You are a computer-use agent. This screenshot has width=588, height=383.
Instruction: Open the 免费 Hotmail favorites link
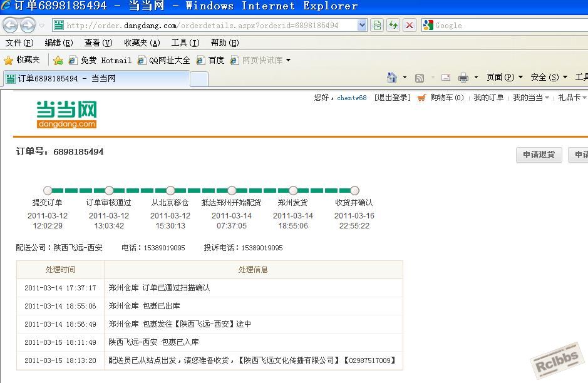tap(100, 60)
